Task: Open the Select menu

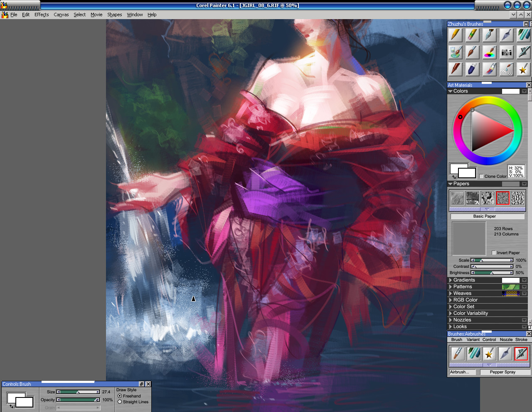Action: 80,15
